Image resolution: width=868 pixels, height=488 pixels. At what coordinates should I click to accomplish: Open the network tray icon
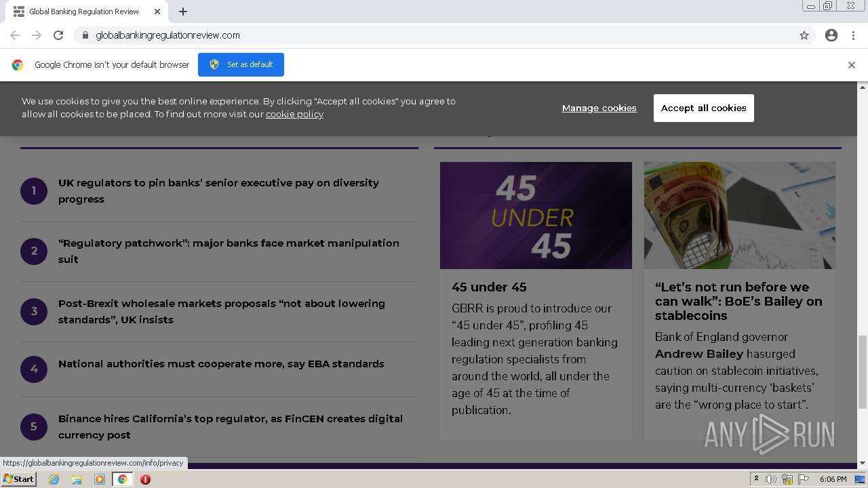pyautogui.click(x=787, y=479)
